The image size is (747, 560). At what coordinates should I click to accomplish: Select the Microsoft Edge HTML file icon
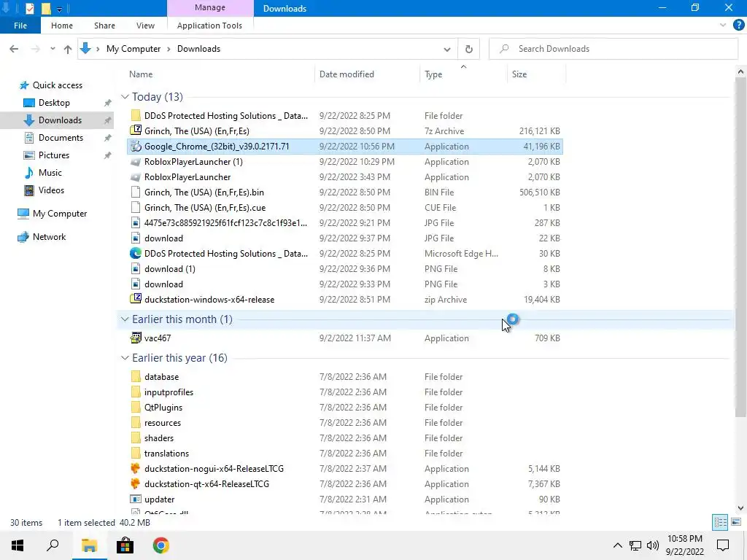tap(136, 253)
